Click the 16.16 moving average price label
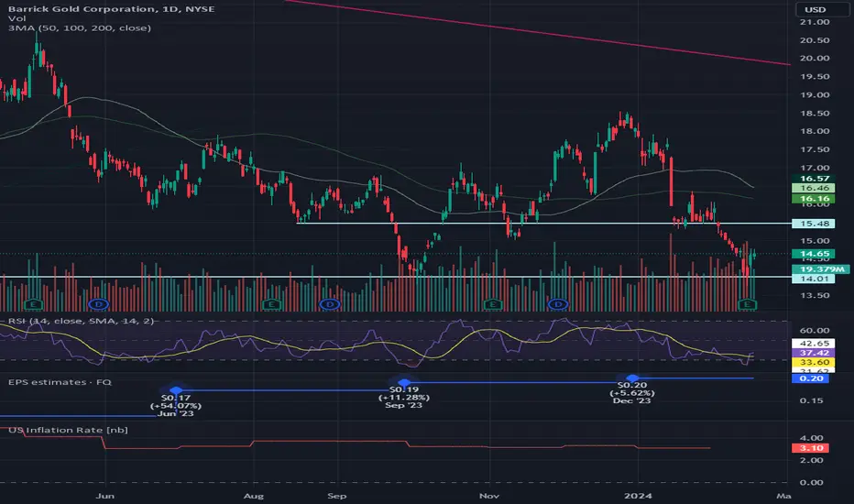854x504 pixels. (815, 198)
